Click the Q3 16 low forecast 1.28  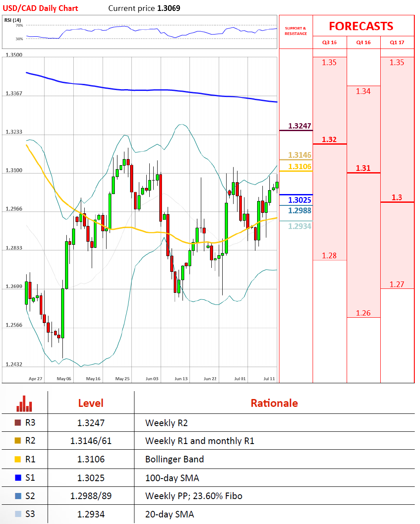pos(329,256)
